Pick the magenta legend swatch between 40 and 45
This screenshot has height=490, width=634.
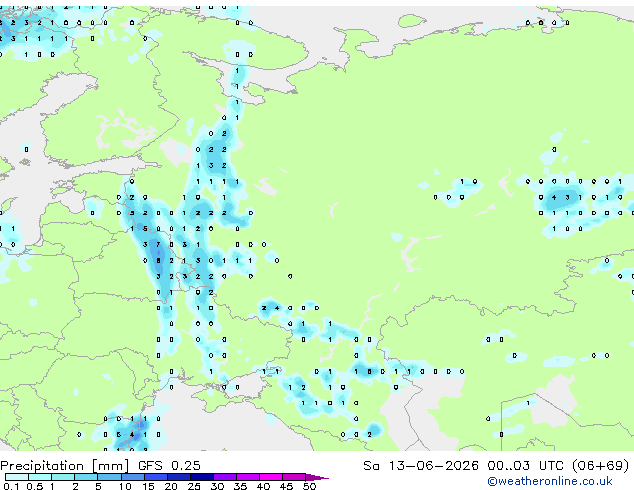tap(271, 477)
